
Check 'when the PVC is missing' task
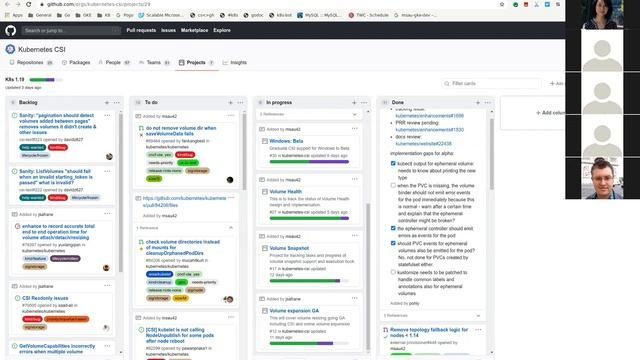(x=393, y=185)
